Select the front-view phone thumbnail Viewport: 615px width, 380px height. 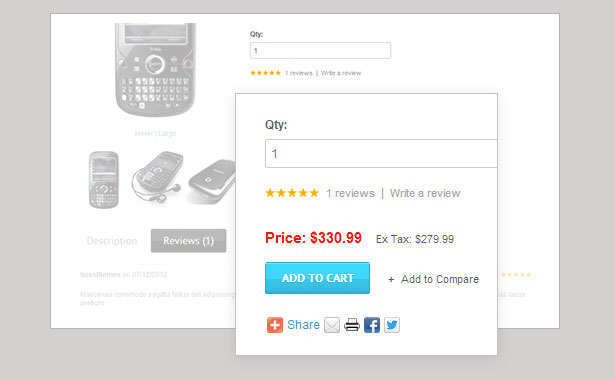tap(104, 179)
